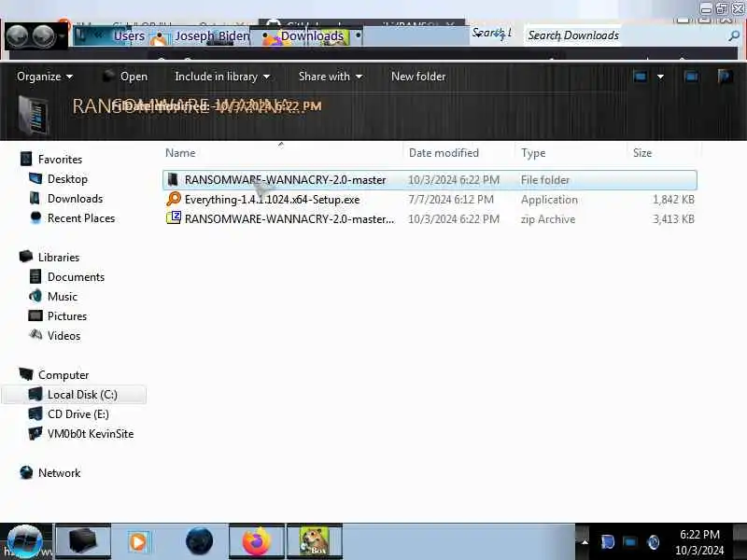
Task: Click the WANNACRY folder icon in the list
Action: [173, 179]
